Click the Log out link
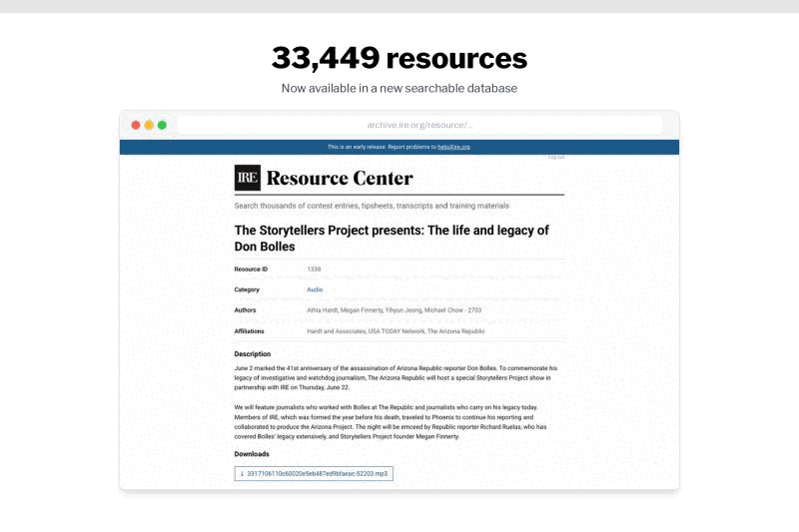Screen dimensions: 799x532 (556, 158)
